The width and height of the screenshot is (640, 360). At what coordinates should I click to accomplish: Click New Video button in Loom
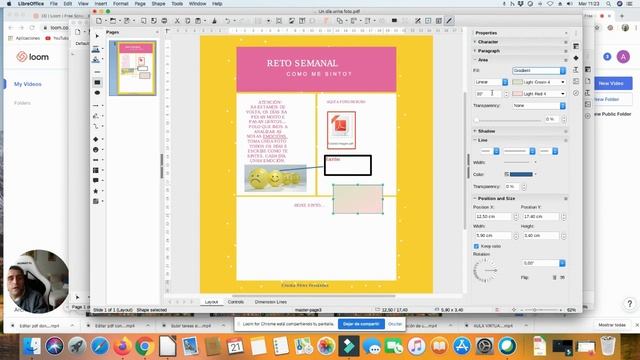611,83
